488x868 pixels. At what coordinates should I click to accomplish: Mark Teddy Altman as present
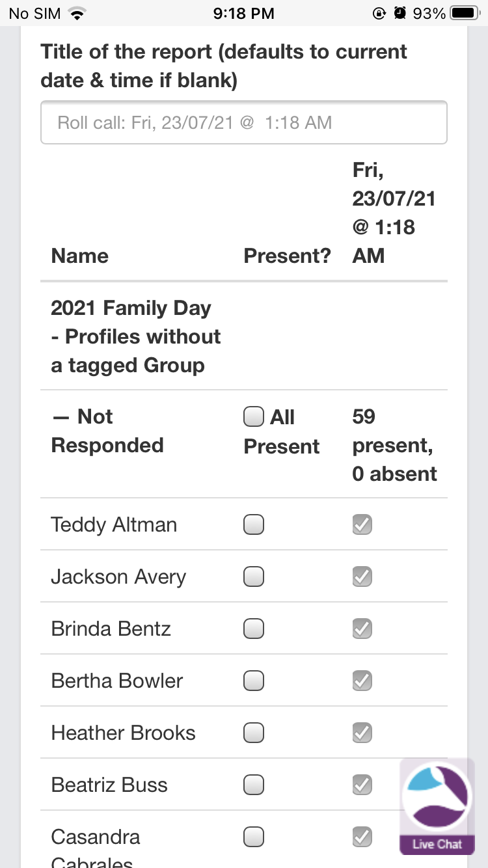click(254, 524)
